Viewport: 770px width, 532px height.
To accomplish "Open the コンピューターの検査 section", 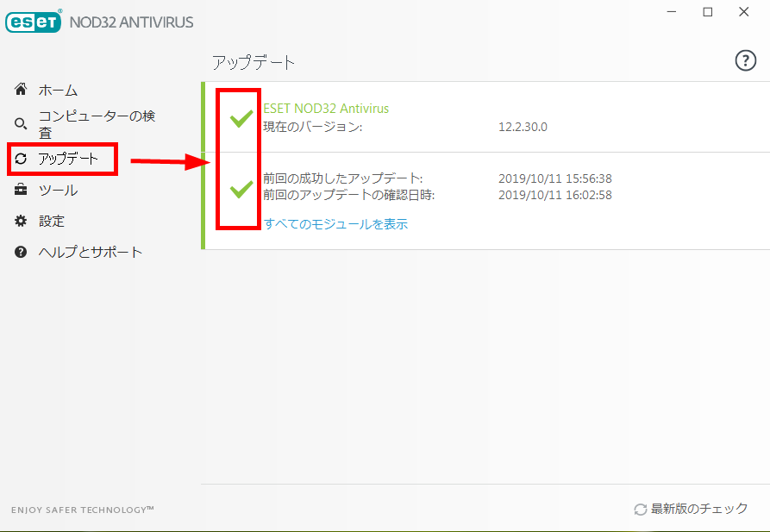I will coord(97,124).
